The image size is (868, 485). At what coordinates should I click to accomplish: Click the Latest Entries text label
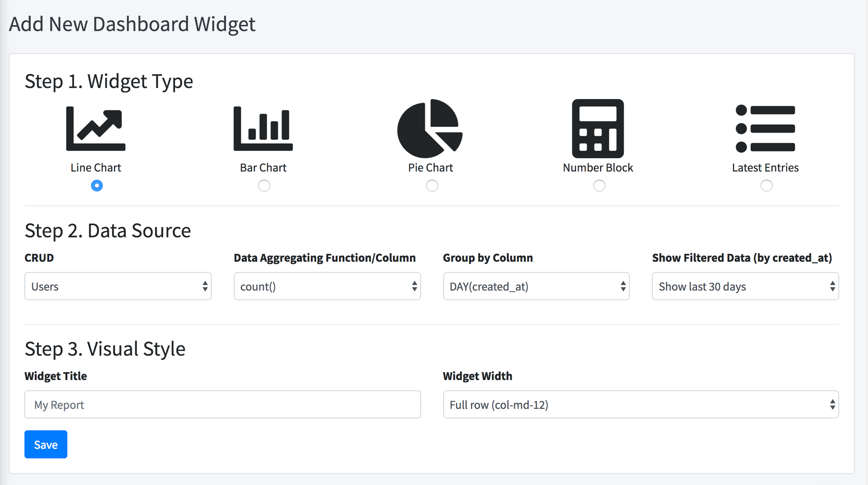point(765,168)
